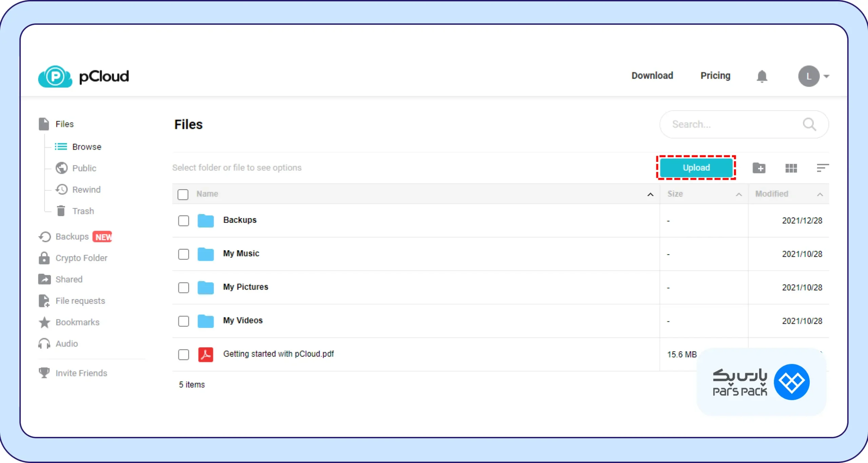Click the Name column header
The height and width of the screenshot is (463, 868).
coord(207,194)
